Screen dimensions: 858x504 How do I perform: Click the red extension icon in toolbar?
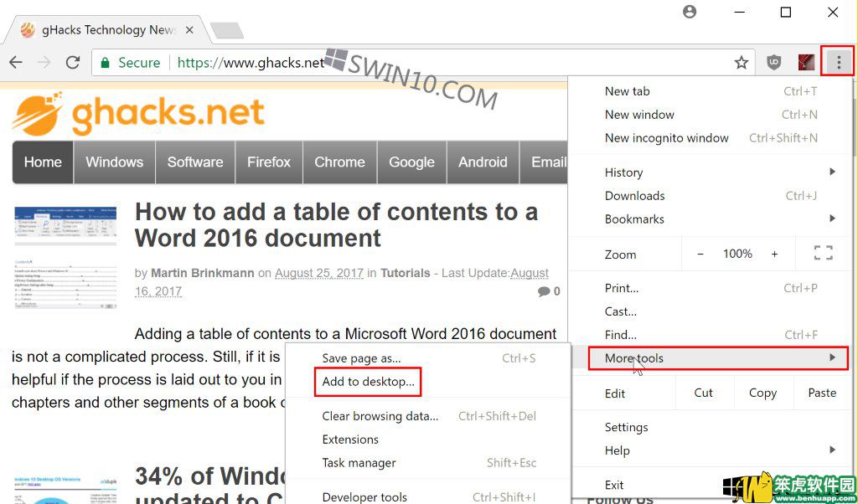point(806,62)
